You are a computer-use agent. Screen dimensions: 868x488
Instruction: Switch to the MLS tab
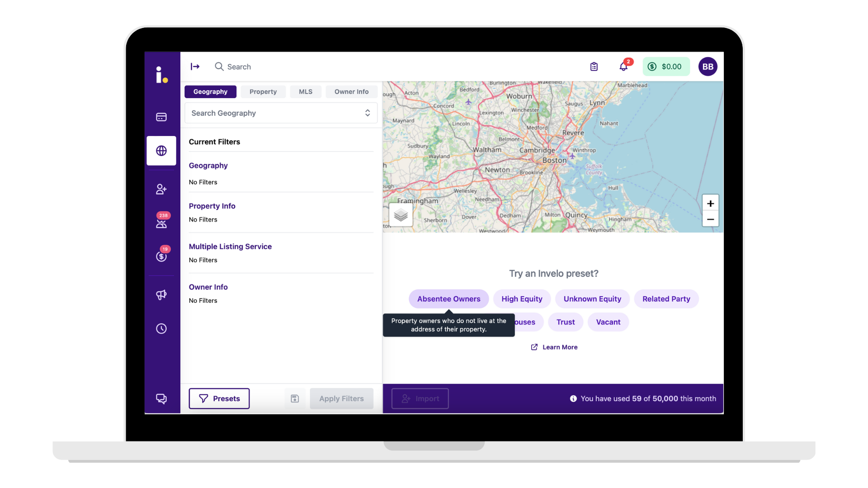[306, 92]
